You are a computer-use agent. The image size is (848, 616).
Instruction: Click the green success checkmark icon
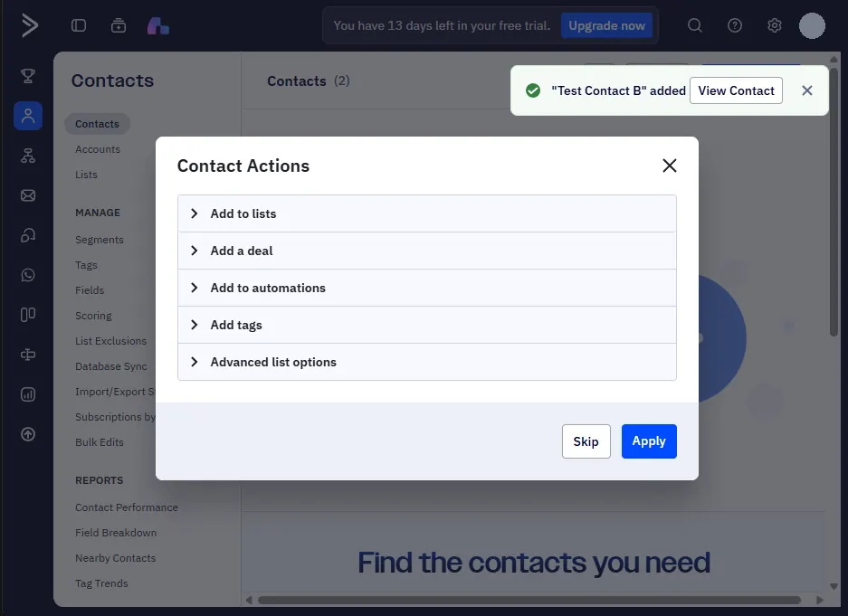[533, 90]
